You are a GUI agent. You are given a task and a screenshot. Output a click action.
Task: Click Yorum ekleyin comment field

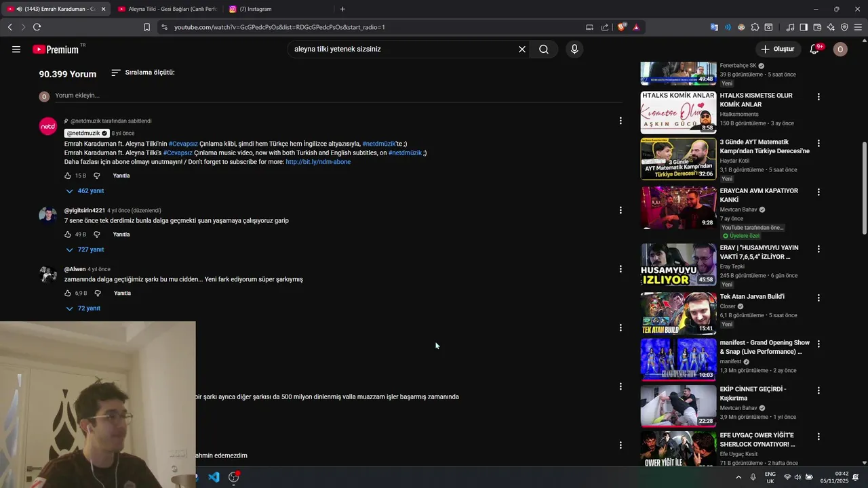(x=338, y=96)
